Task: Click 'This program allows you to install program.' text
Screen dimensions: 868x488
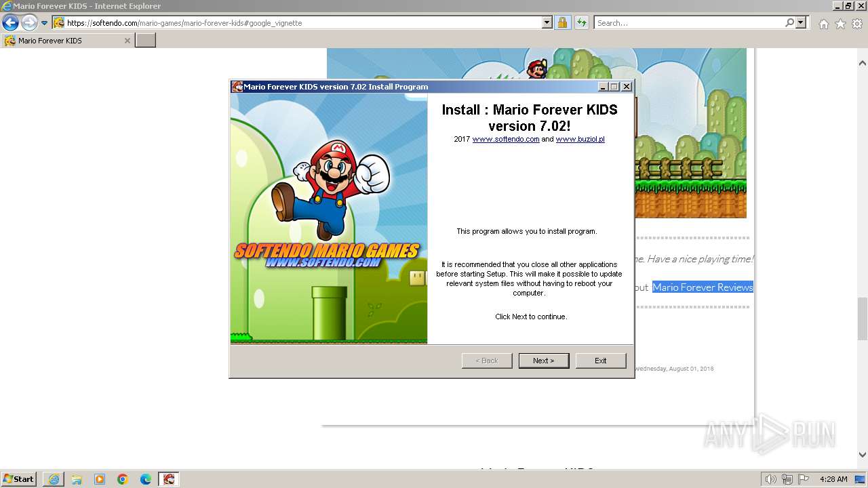Action: click(x=527, y=231)
